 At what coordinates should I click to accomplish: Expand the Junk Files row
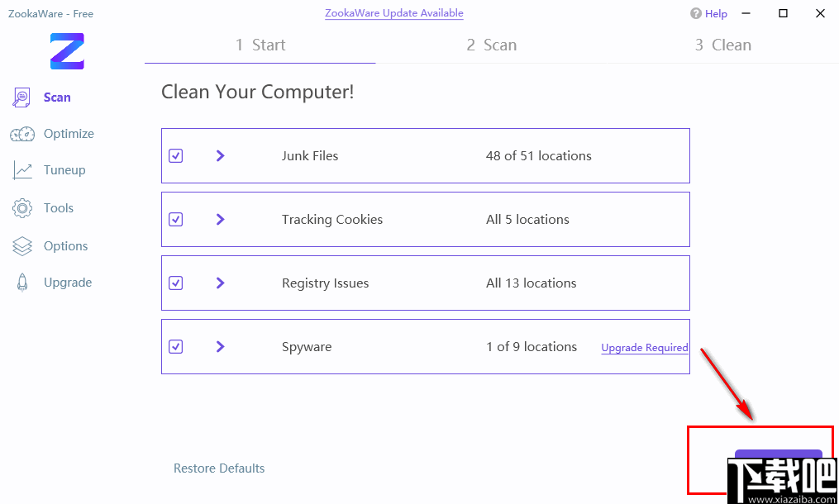click(x=220, y=155)
